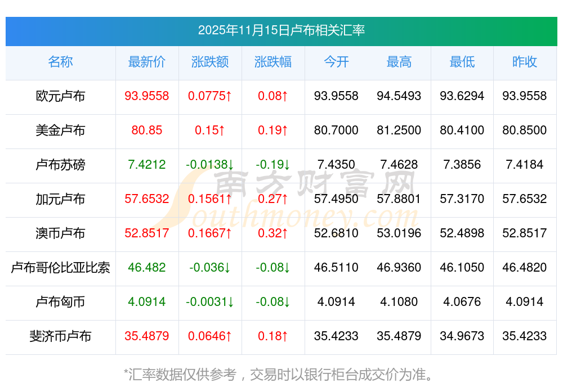Click the 今开 column header
563x392 pixels.
click(x=336, y=62)
